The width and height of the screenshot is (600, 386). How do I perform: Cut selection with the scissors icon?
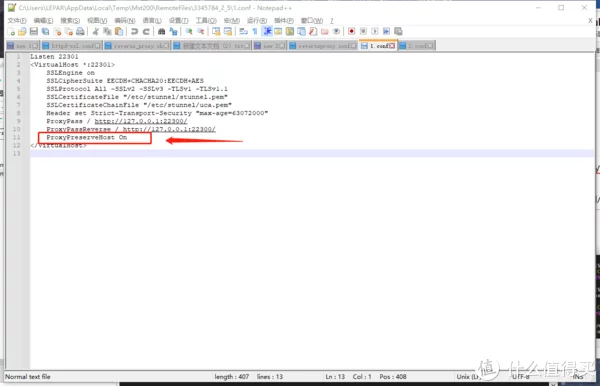(x=96, y=31)
